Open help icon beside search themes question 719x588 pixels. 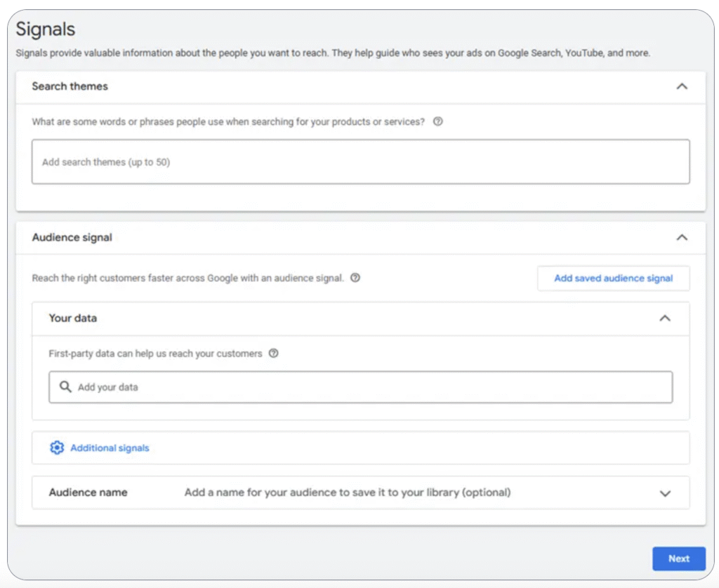[x=438, y=121]
